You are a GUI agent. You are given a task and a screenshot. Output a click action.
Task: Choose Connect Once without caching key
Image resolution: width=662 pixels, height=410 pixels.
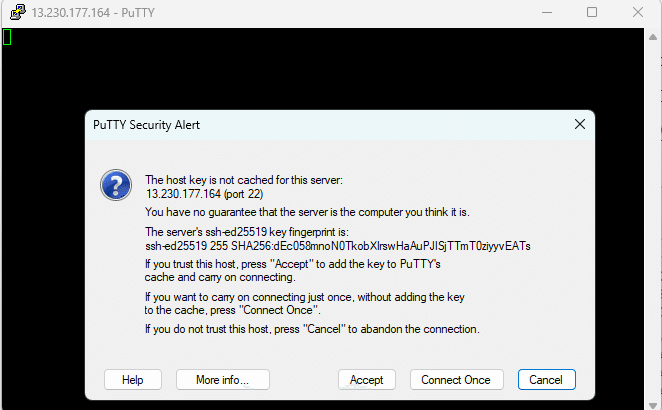pyautogui.click(x=456, y=380)
